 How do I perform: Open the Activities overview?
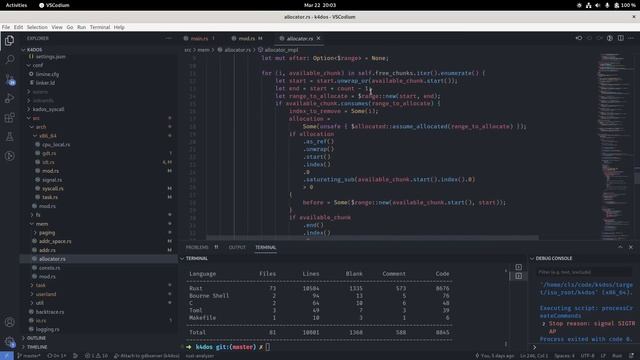16,5
